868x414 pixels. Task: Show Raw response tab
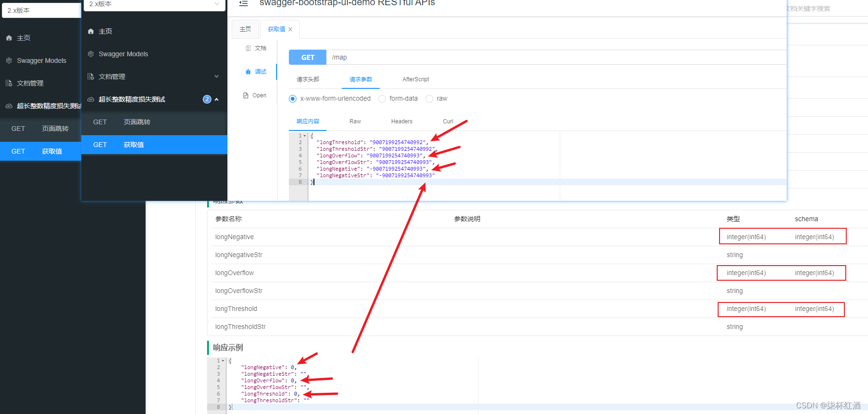355,121
